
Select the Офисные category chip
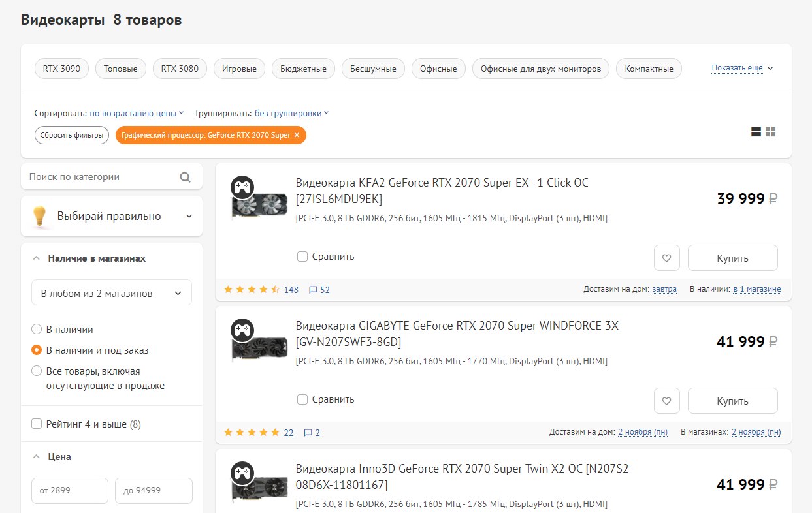438,69
